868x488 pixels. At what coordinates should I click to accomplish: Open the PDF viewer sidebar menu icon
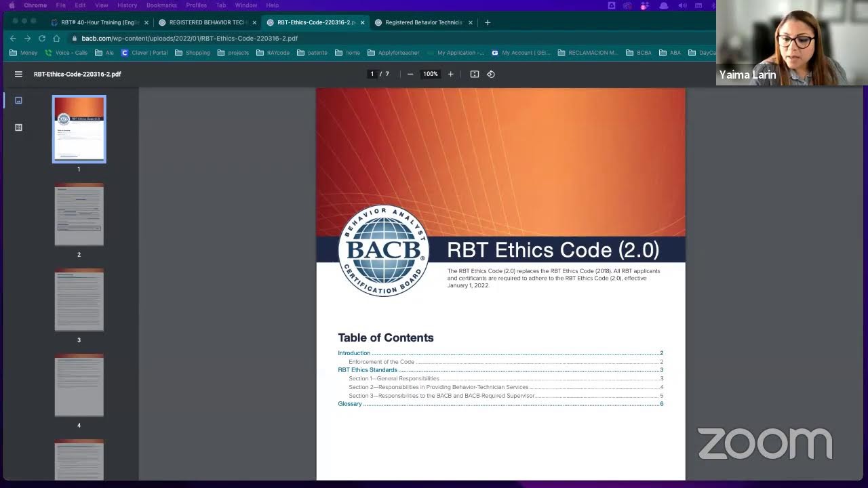(x=18, y=74)
